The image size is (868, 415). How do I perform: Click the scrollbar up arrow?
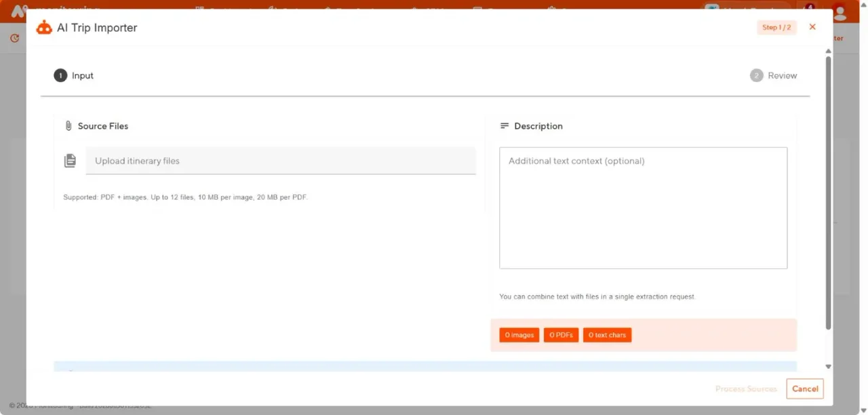point(828,52)
